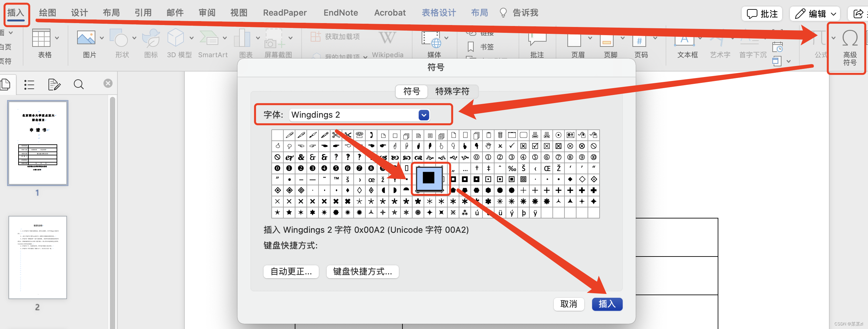Expand the 表格 dropdown arrow
Image resolution: width=868 pixels, height=329 pixels.
click(57, 38)
